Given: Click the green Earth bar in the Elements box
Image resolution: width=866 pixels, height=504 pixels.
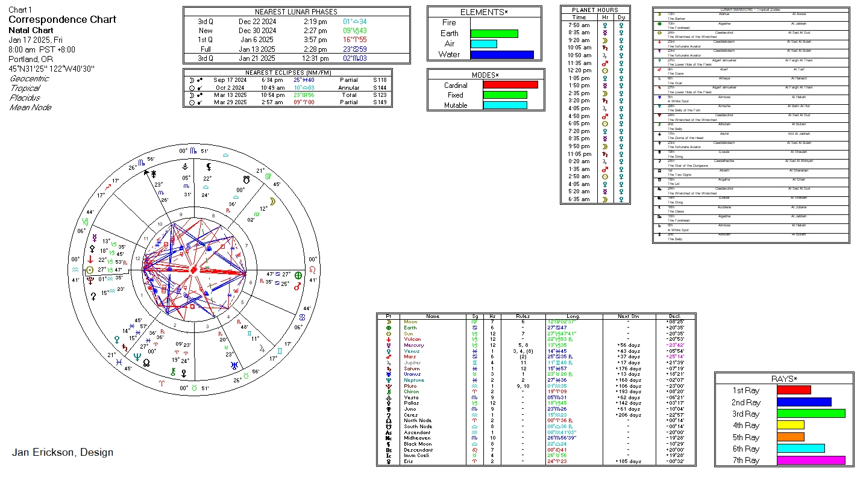Looking at the screenshot, I should (494, 34).
